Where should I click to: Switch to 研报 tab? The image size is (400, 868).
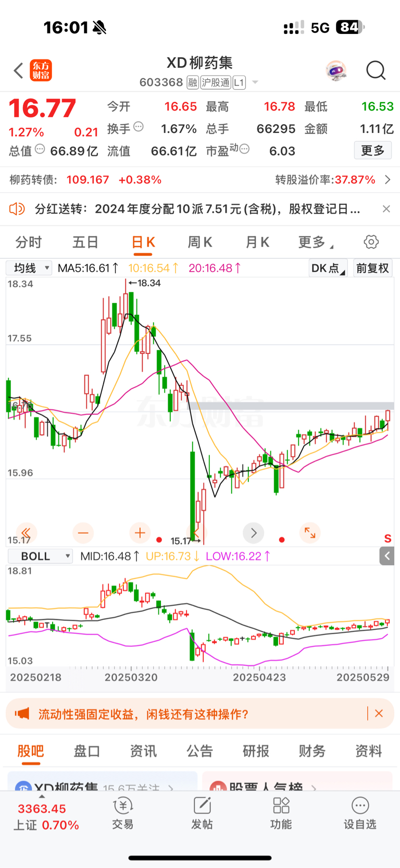point(256,751)
